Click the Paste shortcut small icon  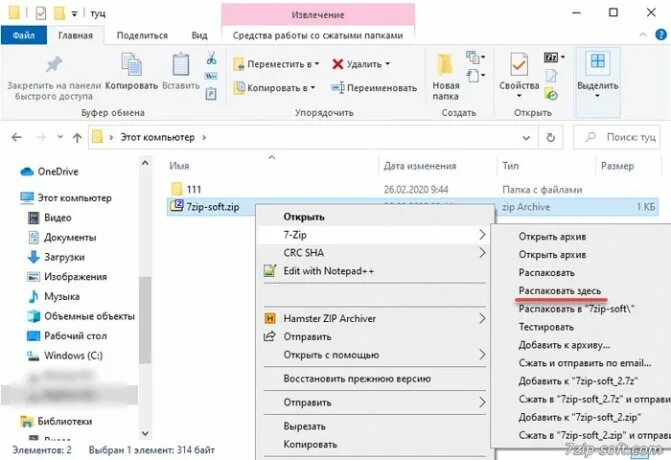[x=211, y=93]
